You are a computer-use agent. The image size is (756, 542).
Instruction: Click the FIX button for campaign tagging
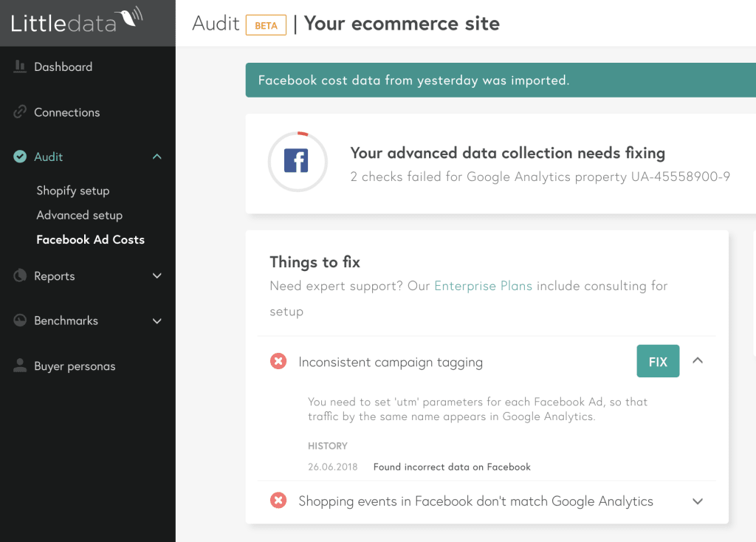click(658, 361)
